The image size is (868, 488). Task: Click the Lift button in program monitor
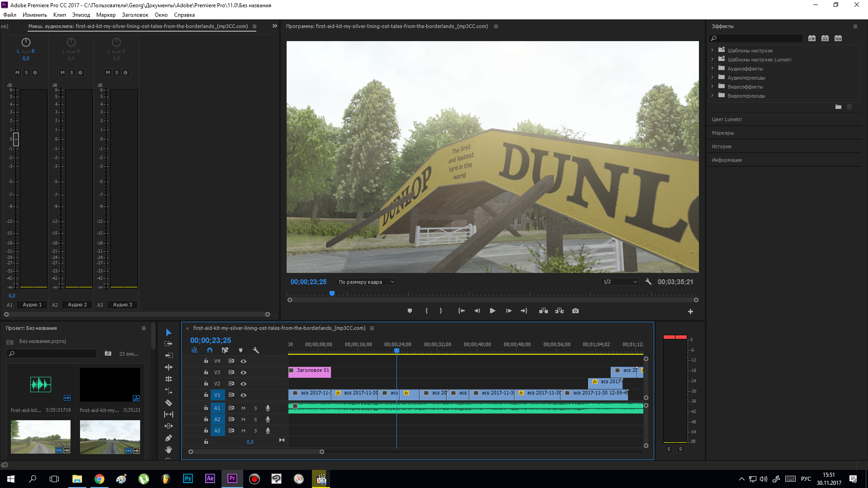tap(543, 311)
